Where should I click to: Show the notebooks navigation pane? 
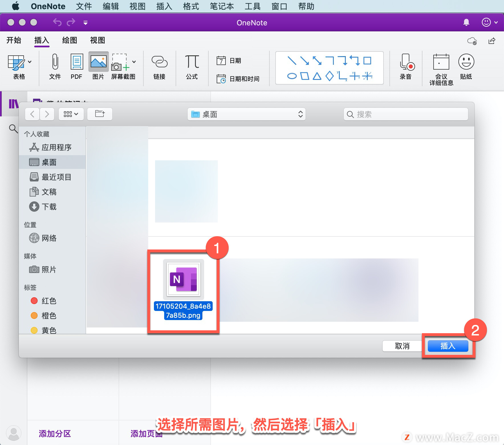point(13,104)
